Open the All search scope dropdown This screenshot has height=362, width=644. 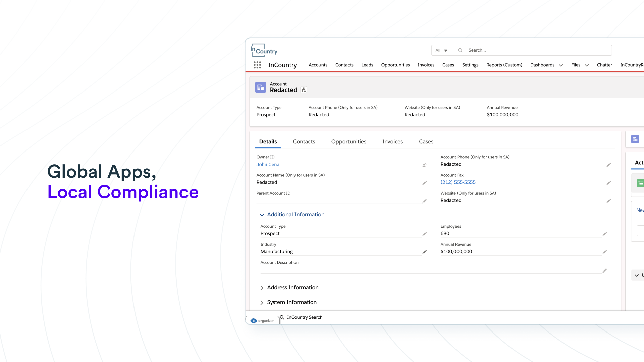click(x=441, y=50)
